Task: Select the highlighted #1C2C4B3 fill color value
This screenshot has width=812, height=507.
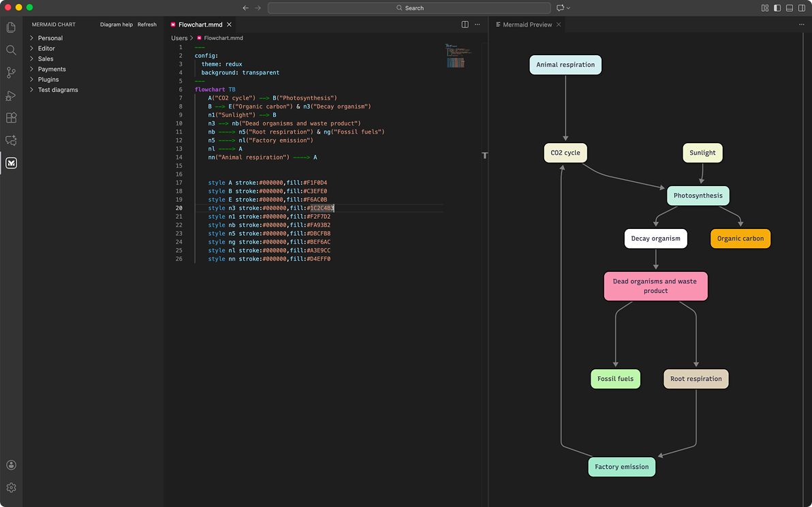Action: [322, 208]
